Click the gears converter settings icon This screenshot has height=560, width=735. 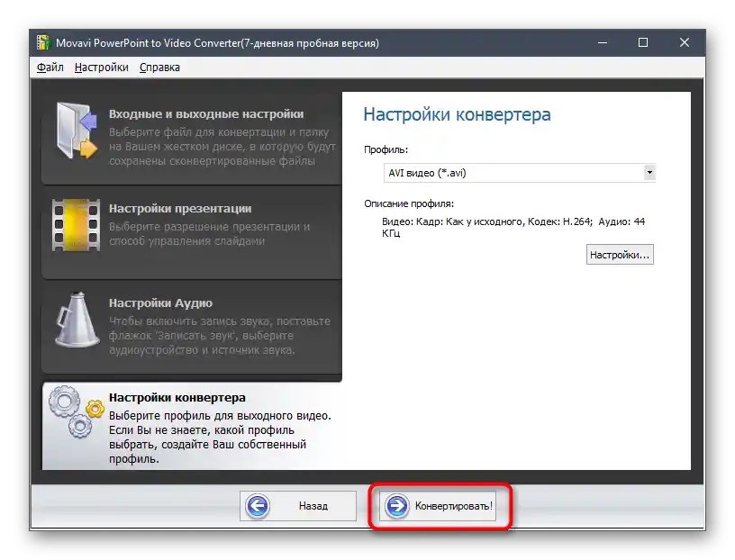pos(77,412)
